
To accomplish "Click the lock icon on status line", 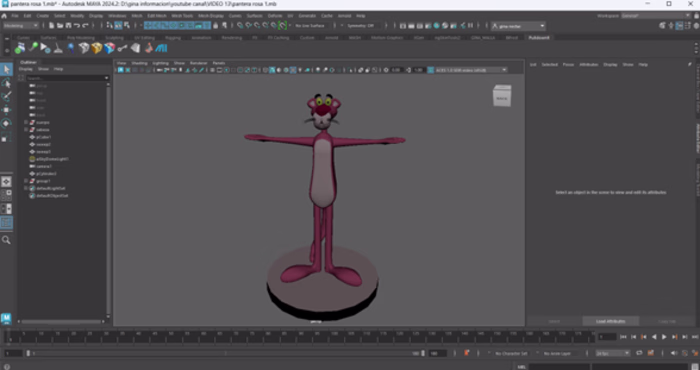I will [x=216, y=25].
